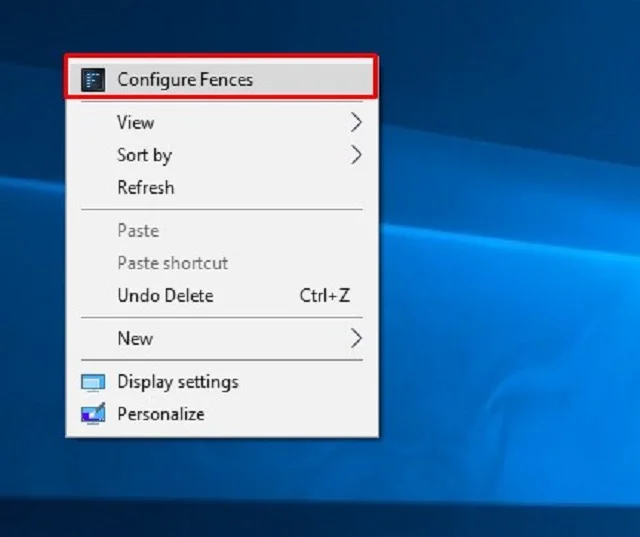Expand the New submenu arrow
The height and width of the screenshot is (537, 640).
356,338
